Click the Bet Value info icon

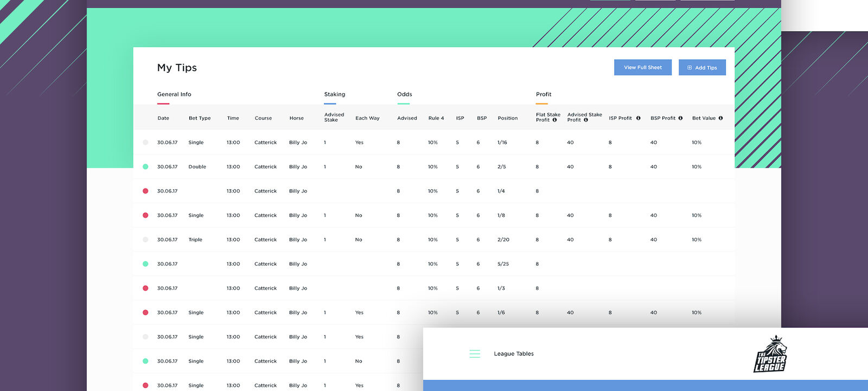tap(720, 118)
